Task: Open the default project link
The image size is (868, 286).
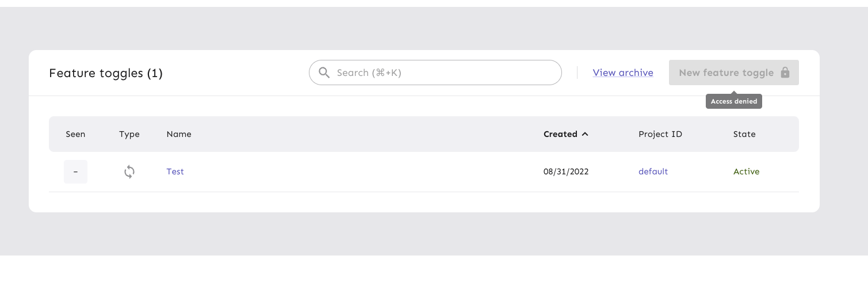Action: pos(653,171)
